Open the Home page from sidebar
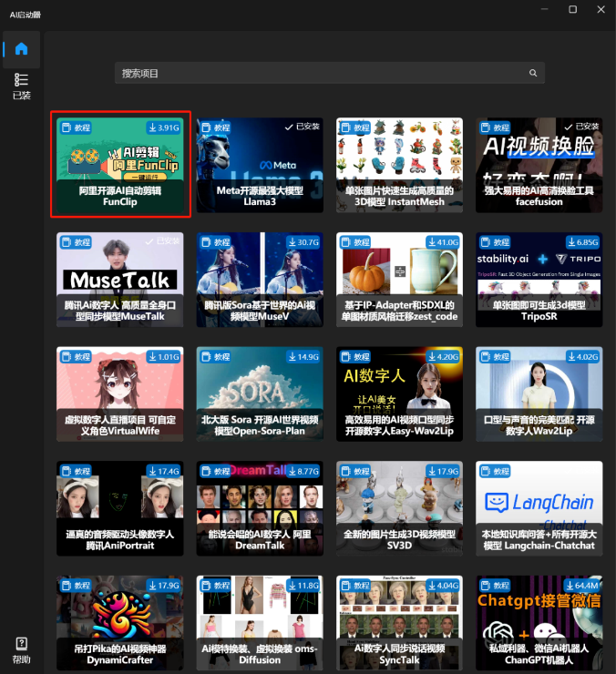616x674 pixels. [x=22, y=49]
